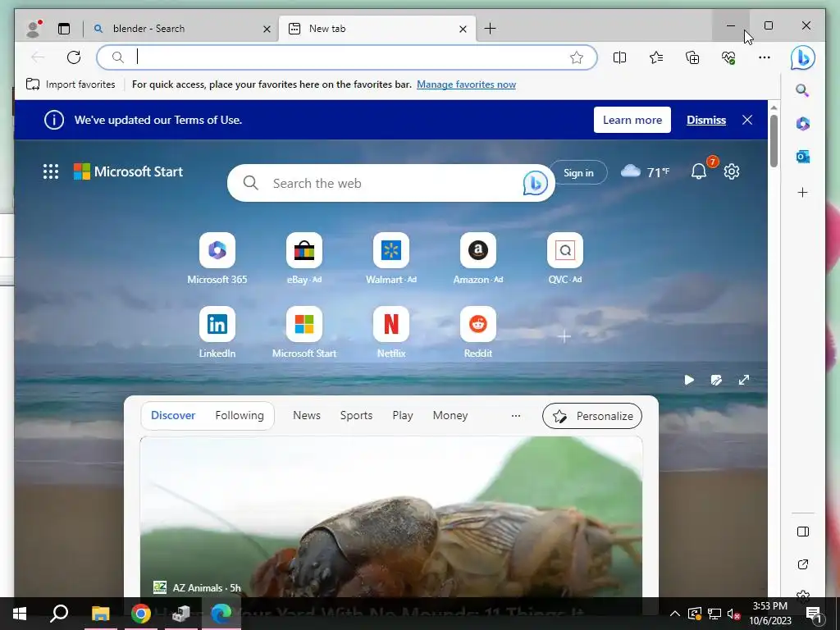Open the News category
Image resolution: width=840 pixels, height=630 pixels.
307,415
